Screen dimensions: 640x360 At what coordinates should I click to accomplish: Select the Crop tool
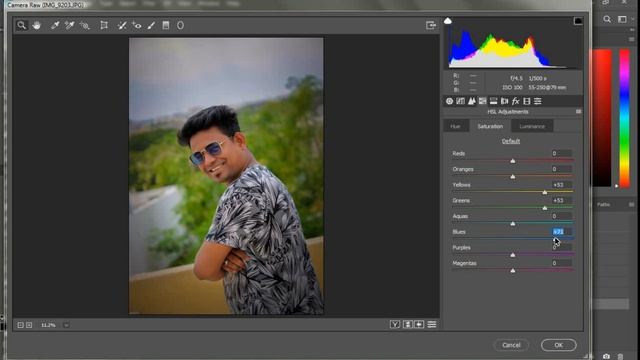104,25
